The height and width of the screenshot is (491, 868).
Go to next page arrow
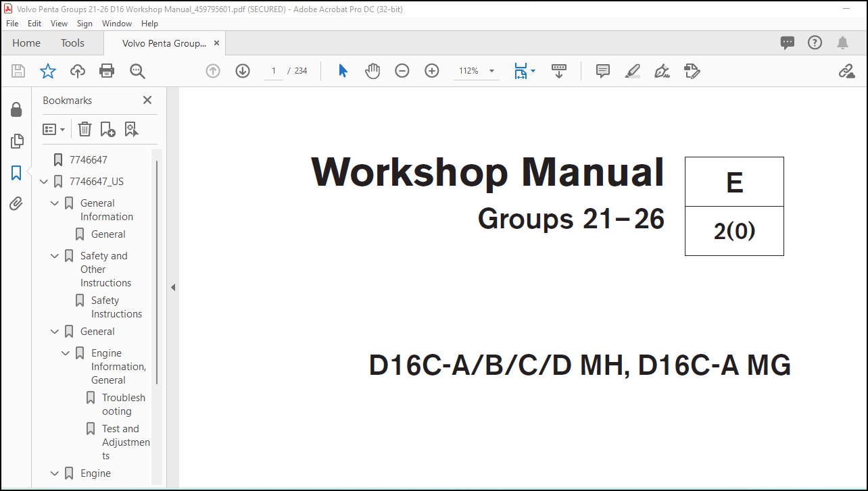(x=243, y=71)
